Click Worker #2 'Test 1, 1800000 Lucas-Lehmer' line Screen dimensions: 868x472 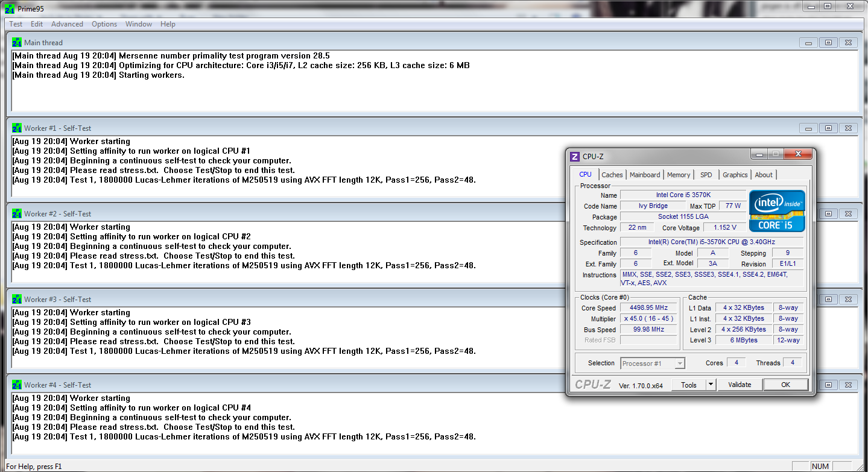pos(244,265)
